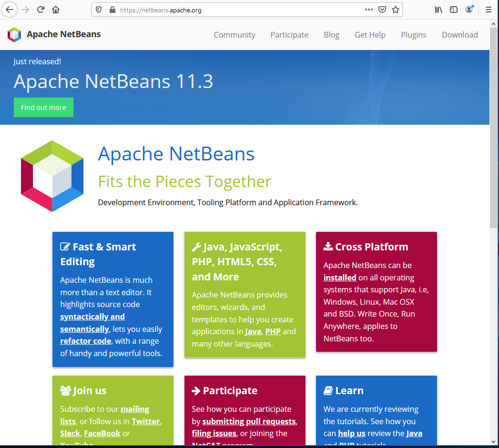Click the arrow icon beside Participate card heading
Image resolution: width=499 pixels, height=448 pixels.
(x=196, y=391)
